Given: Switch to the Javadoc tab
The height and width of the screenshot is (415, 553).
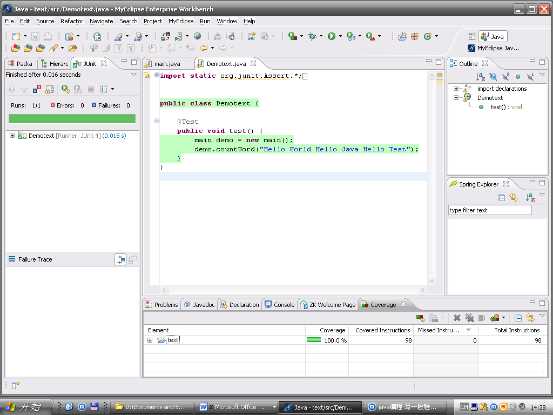Looking at the screenshot, I should tap(199, 305).
